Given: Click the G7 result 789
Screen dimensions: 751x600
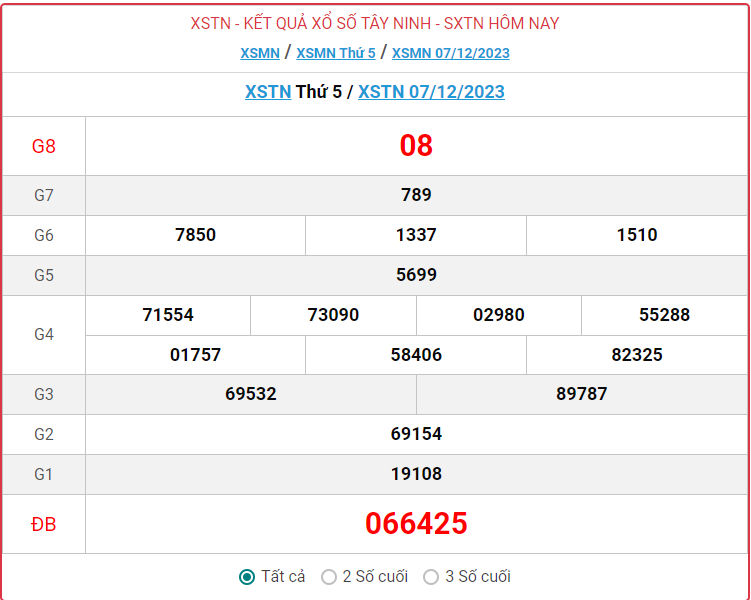Looking at the screenshot, I should coord(416,195).
